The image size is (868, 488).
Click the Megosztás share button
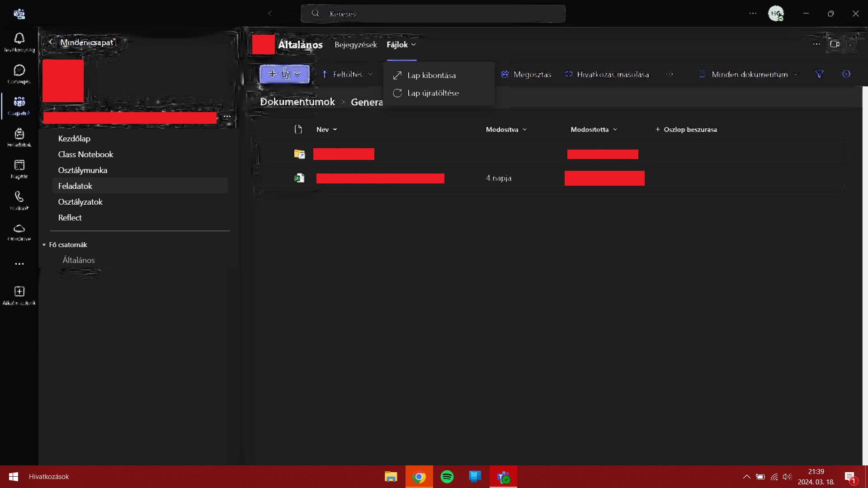pyautogui.click(x=526, y=74)
